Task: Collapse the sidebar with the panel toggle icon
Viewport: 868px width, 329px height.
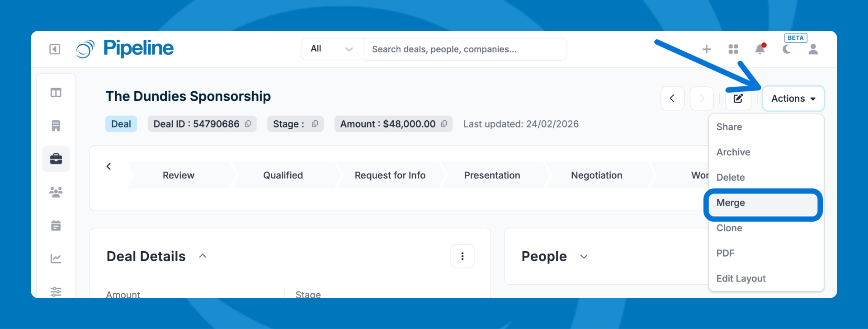Action: click(55, 49)
